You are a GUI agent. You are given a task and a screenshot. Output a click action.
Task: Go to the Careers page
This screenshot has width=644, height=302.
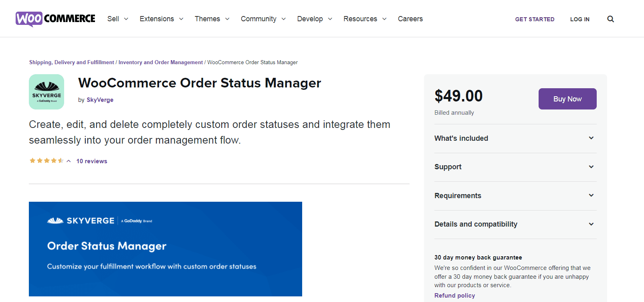410,19
